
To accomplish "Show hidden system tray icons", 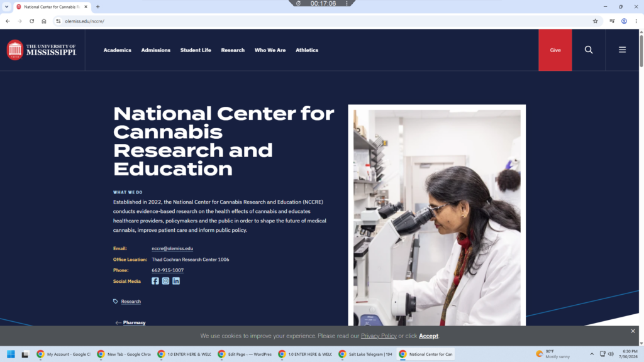I will 592,354.
